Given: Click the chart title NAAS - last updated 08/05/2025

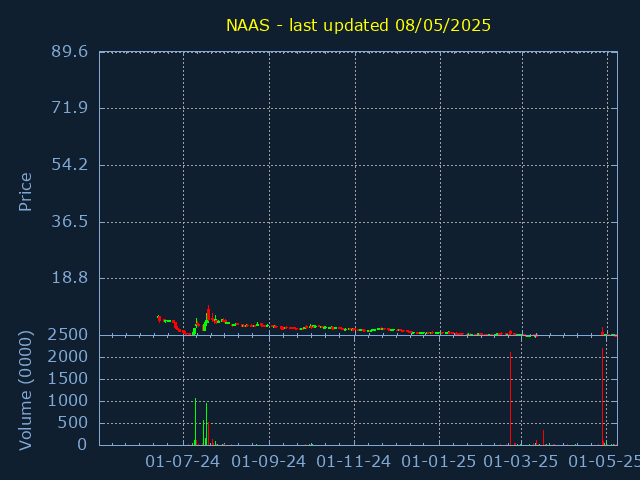Looking at the screenshot, I should [x=358, y=25].
